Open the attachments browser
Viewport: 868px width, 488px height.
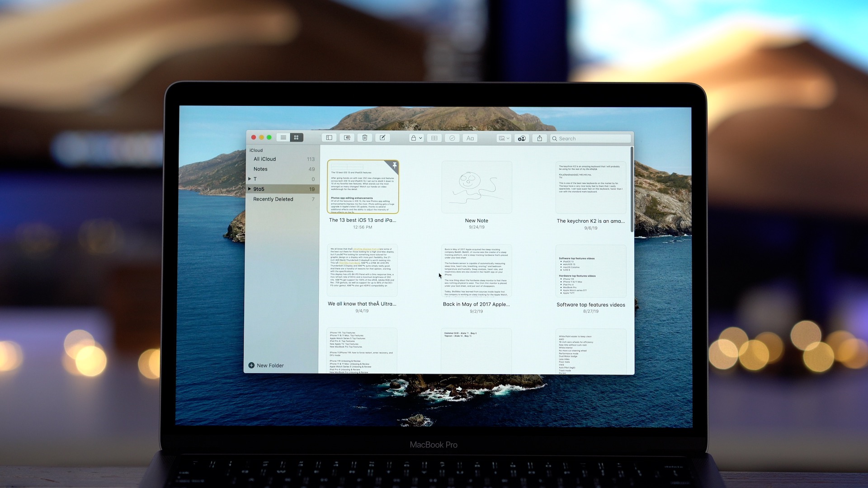pyautogui.click(x=347, y=137)
